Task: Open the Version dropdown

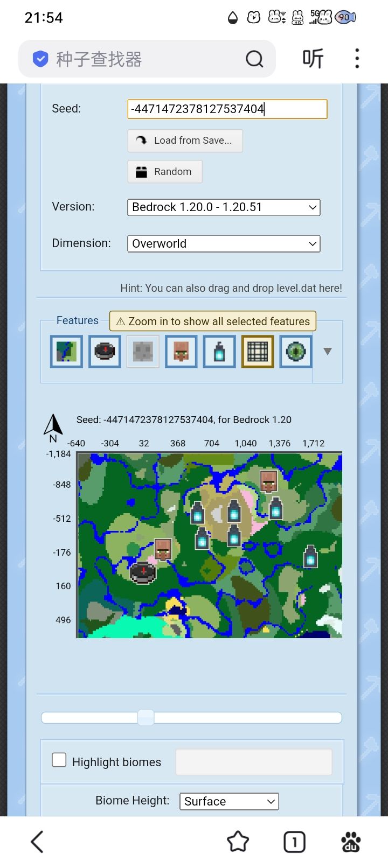Action: (224, 207)
